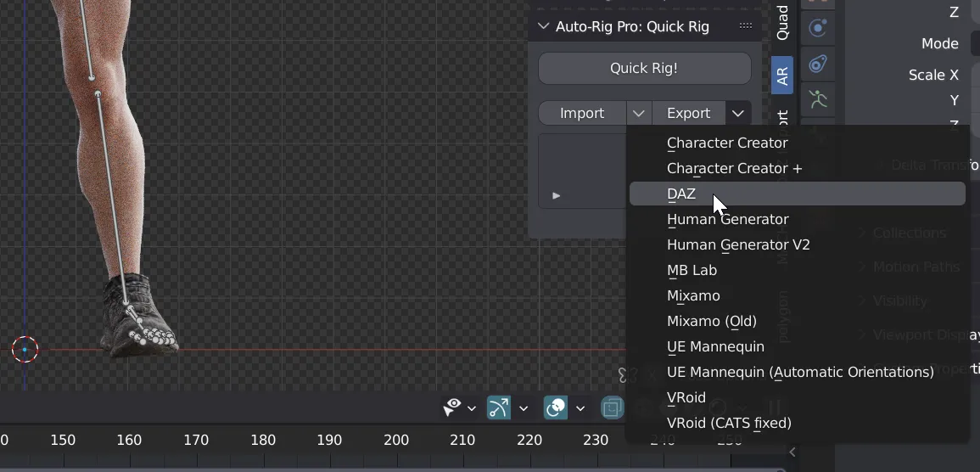Click the Quick Rig! button
Screen dimensions: 980x472
644,68
